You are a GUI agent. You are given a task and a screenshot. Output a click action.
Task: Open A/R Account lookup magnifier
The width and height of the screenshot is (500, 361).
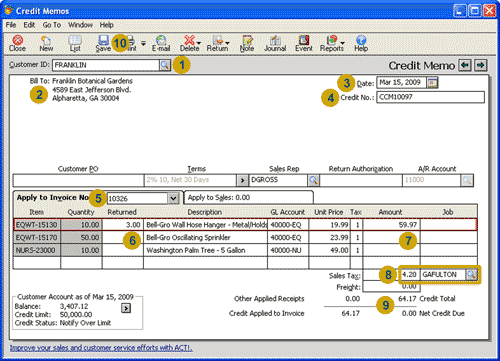[x=467, y=180]
